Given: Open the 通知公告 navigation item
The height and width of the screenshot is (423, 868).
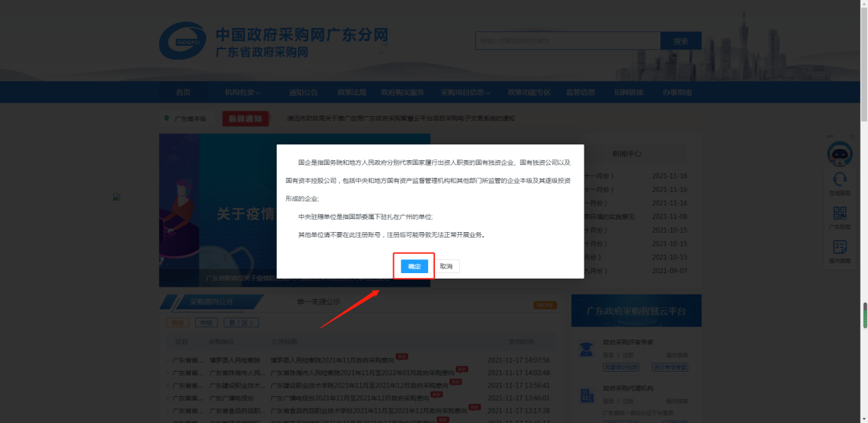Looking at the screenshot, I should (303, 92).
